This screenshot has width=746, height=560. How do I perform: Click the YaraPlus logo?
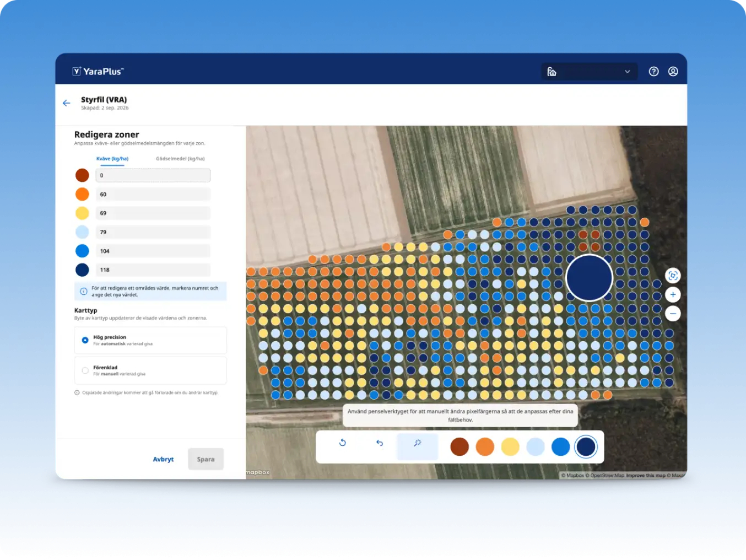coord(98,71)
